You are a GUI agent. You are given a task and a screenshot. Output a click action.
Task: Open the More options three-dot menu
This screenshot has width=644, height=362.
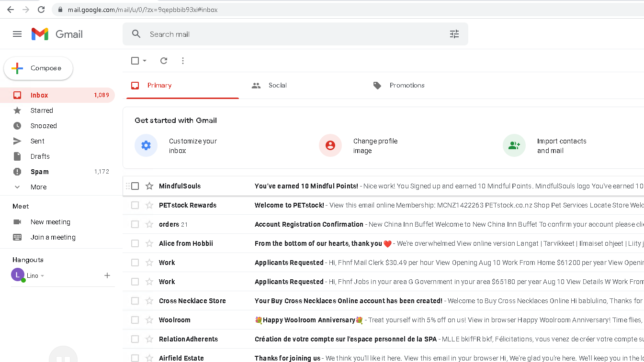tap(183, 61)
